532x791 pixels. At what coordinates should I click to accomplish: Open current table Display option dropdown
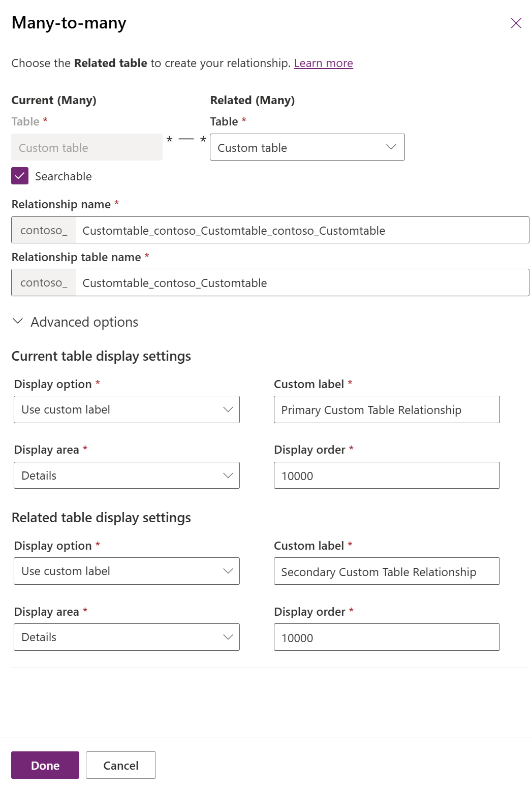tap(127, 409)
